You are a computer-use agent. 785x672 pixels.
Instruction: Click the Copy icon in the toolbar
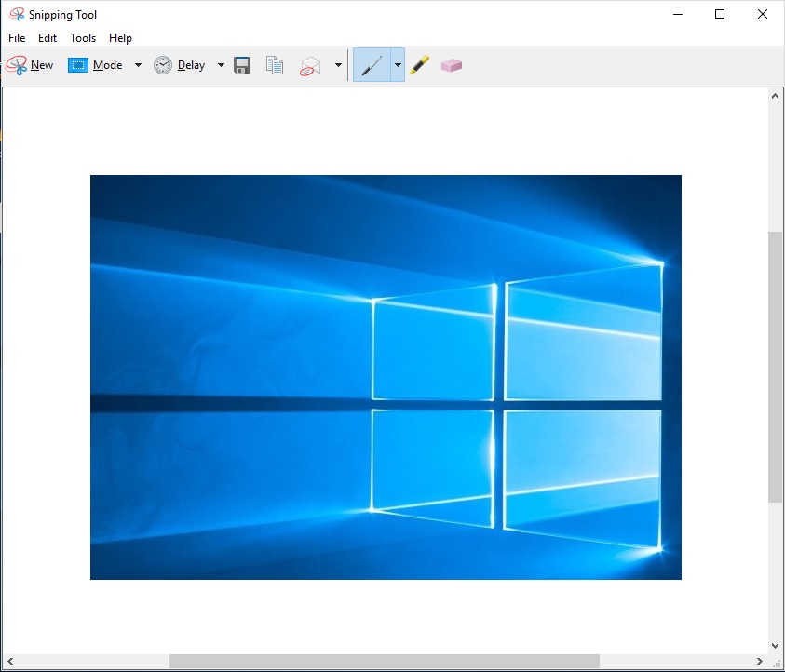click(275, 65)
